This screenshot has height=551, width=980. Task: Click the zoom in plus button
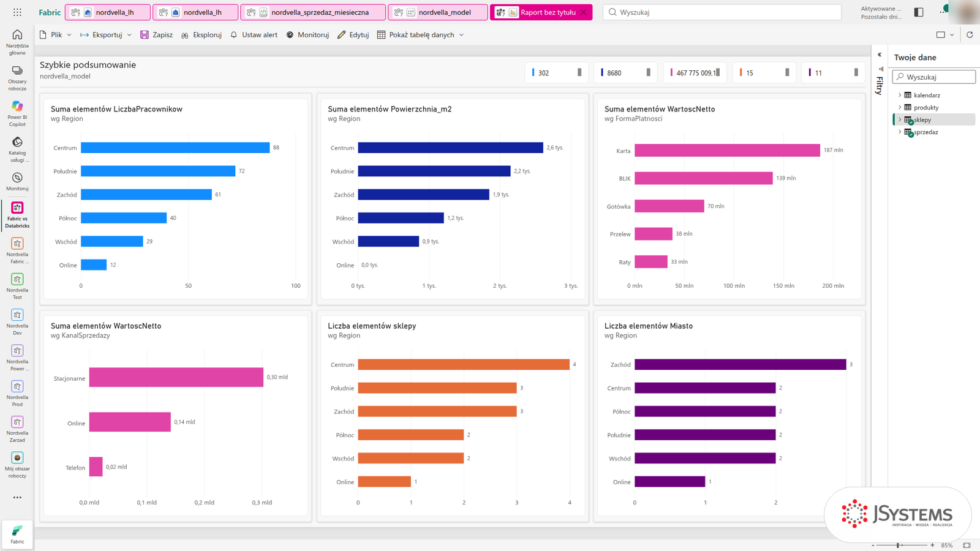point(932,545)
